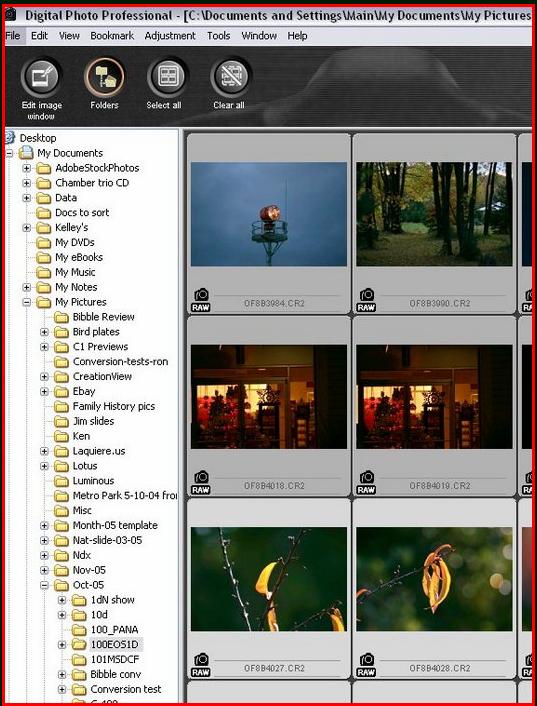Click the RAW camera icon under 0F8B4027.CR2
Image resolution: width=537 pixels, height=706 pixels.
201,665
